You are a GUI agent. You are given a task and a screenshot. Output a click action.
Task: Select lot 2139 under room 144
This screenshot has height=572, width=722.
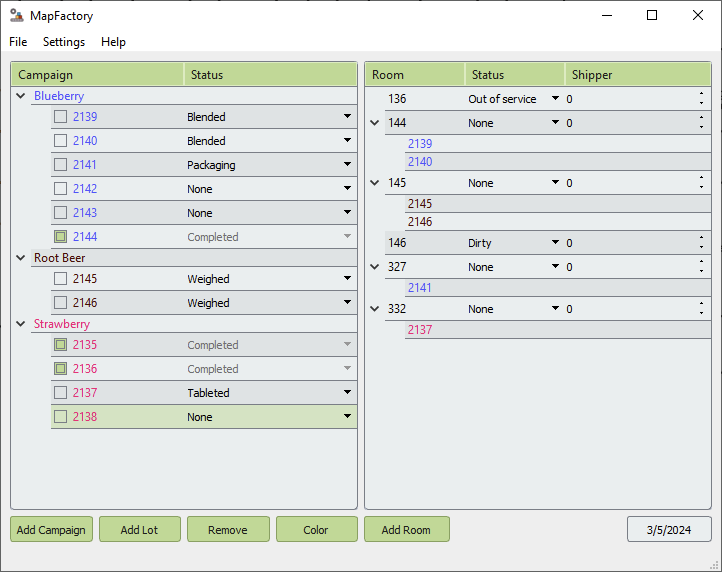click(x=558, y=144)
